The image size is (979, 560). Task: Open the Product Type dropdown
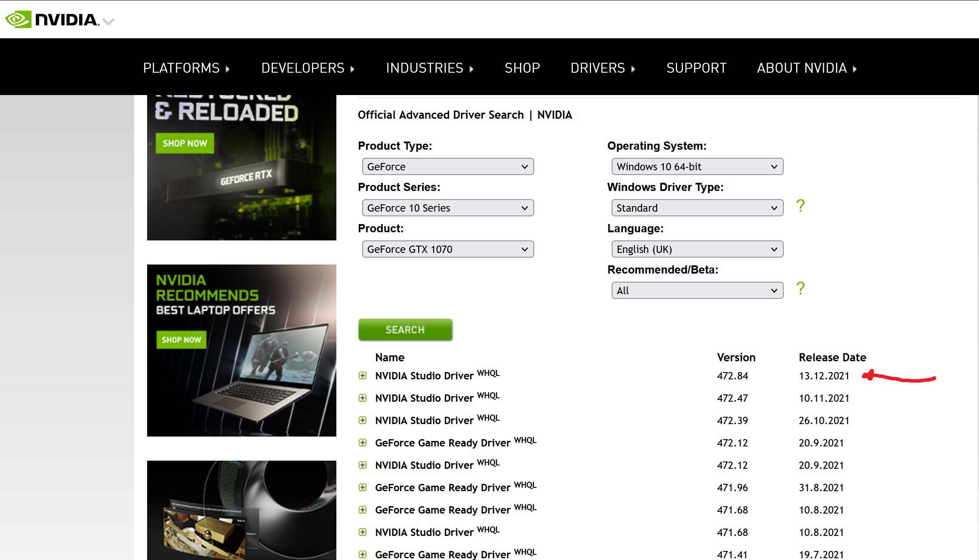447,166
